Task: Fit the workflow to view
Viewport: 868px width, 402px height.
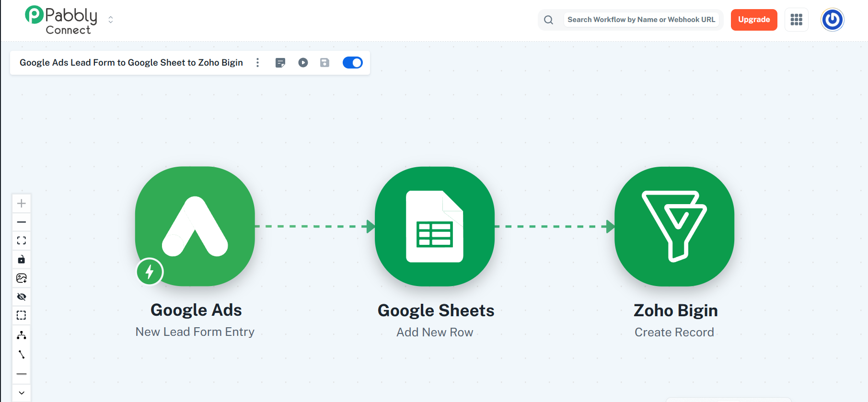Action: click(x=22, y=241)
